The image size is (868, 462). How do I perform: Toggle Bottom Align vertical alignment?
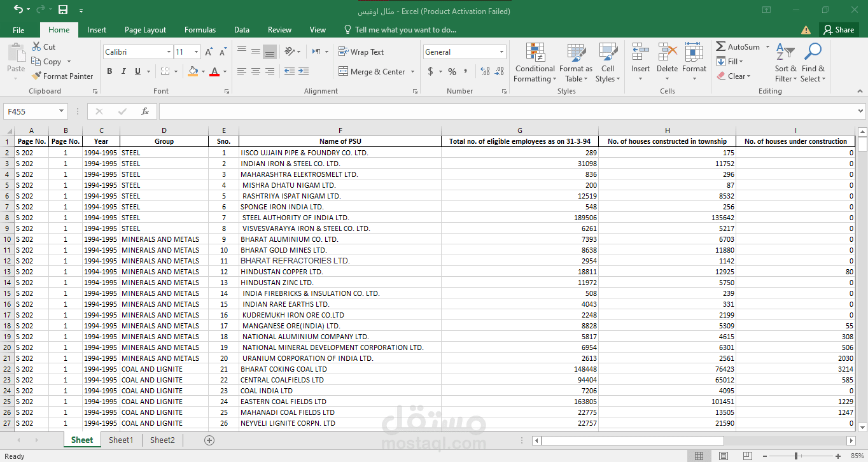270,52
